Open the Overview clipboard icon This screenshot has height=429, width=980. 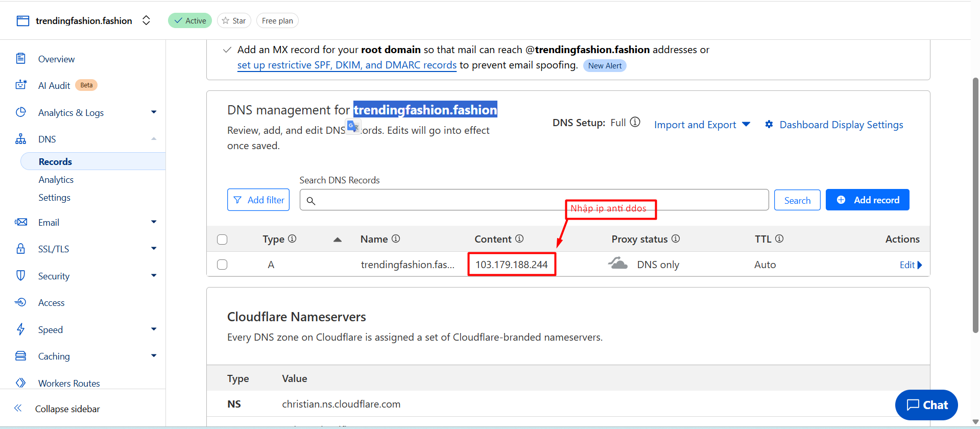coord(20,59)
